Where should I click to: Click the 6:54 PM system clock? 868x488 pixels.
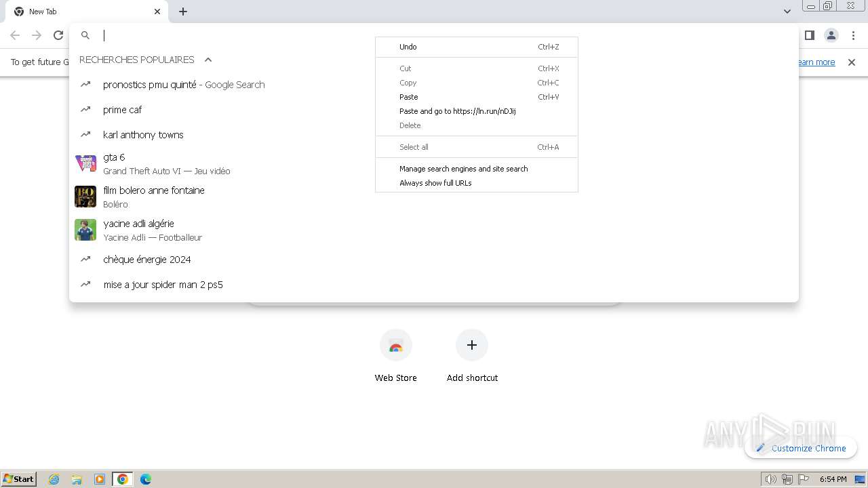[x=833, y=479]
